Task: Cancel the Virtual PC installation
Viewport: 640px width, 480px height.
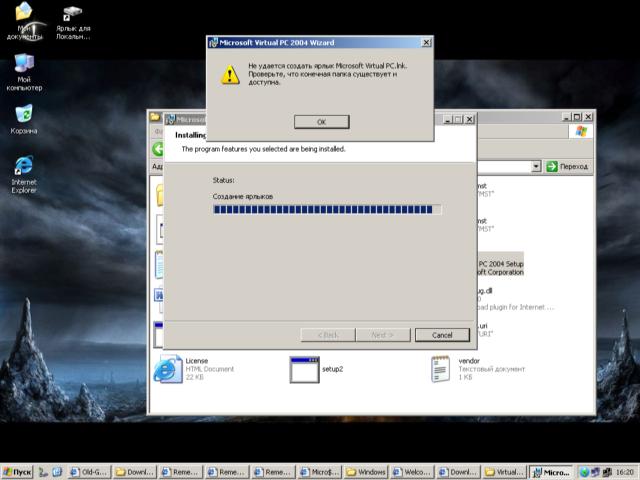Action: [x=442, y=335]
